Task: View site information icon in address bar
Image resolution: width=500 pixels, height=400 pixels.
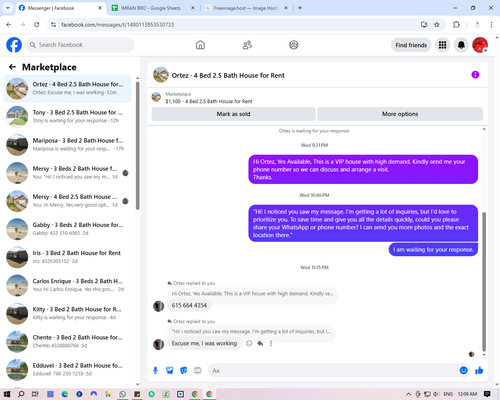Action: pos(53,25)
